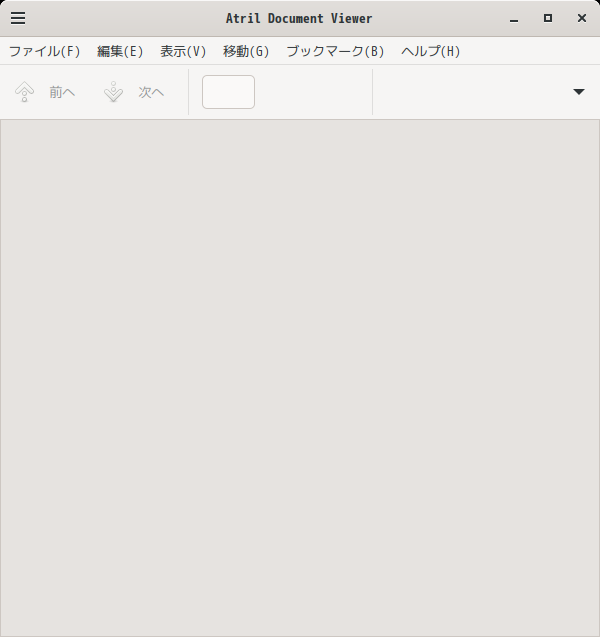The height and width of the screenshot is (637, 600).
Task: Open the hamburger window menu icon
Action: click(18, 18)
